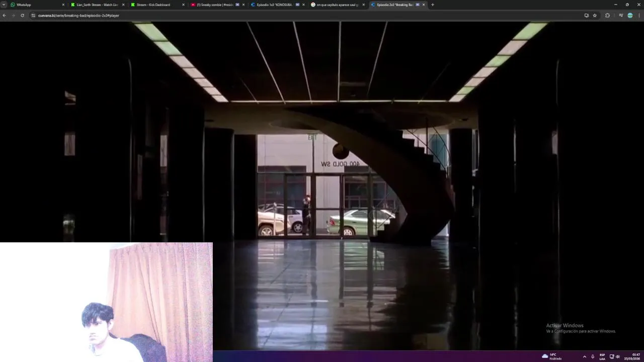Click the microphone tray icon
The image size is (644, 362).
pyautogui.click(x=593, y=356)
